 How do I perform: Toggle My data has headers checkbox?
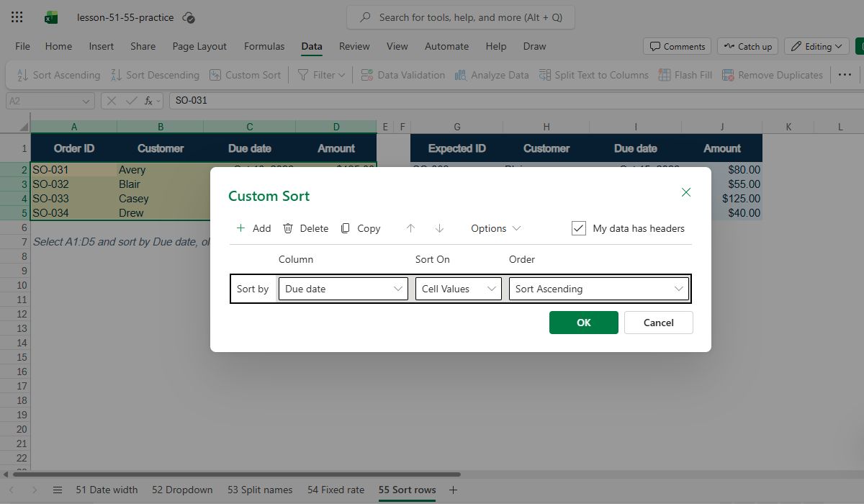[x=579, y=228]
